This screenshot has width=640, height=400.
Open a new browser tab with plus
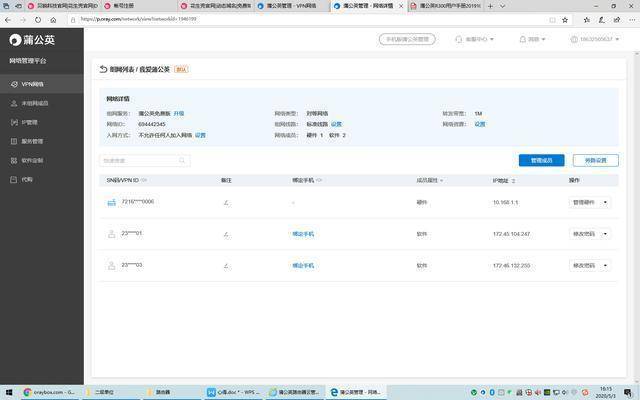pos(490,6)
